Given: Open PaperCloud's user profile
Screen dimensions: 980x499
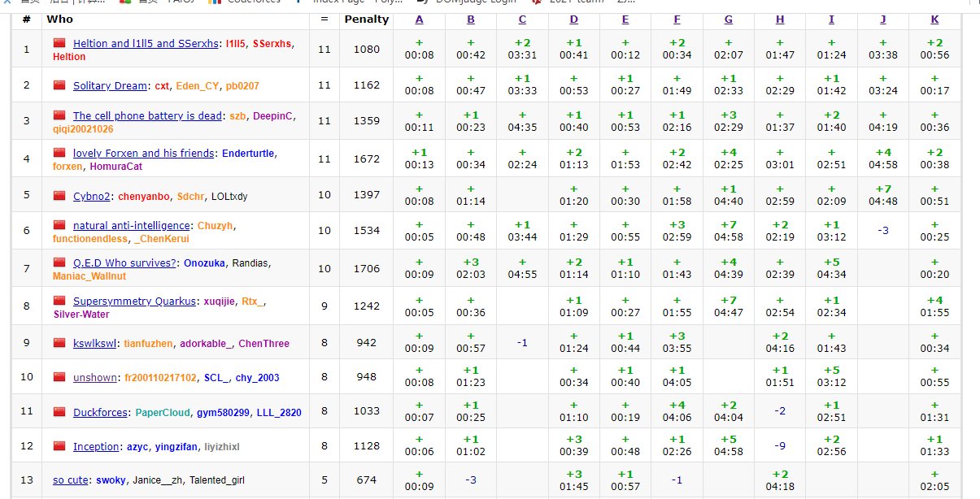Looking at the screenshot, I should coord(162,413).
